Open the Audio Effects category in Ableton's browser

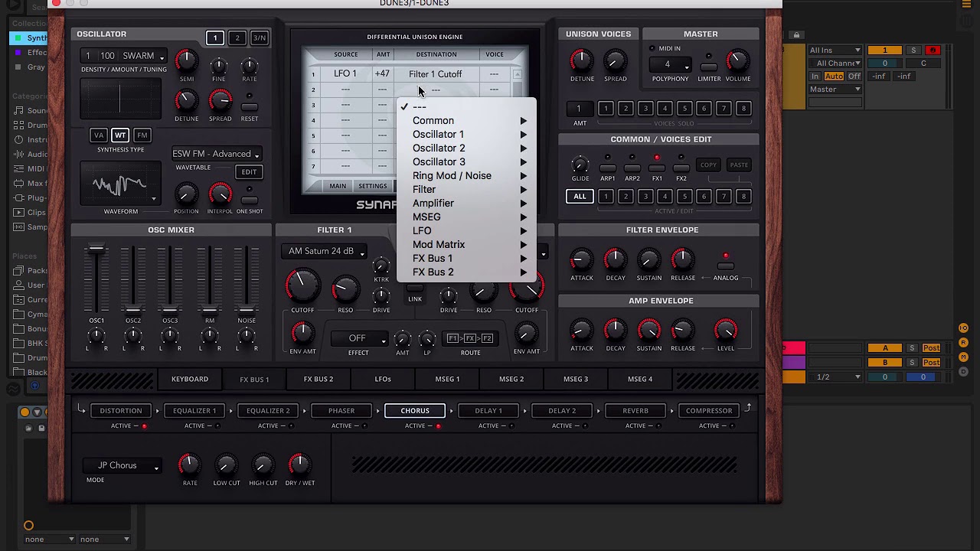point(31,154)
